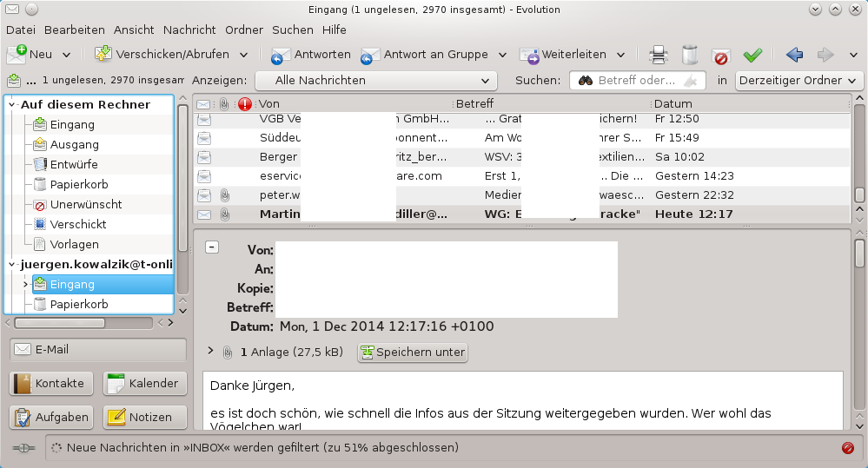This screenshot has height=468, width=868.
Task: Sort by Von column header
Action: tap(354, 104)
